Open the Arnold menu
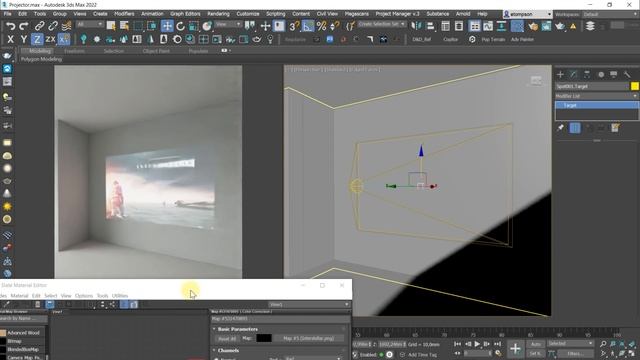Viewport: 640px width, 360px height. tap(463, 14)
